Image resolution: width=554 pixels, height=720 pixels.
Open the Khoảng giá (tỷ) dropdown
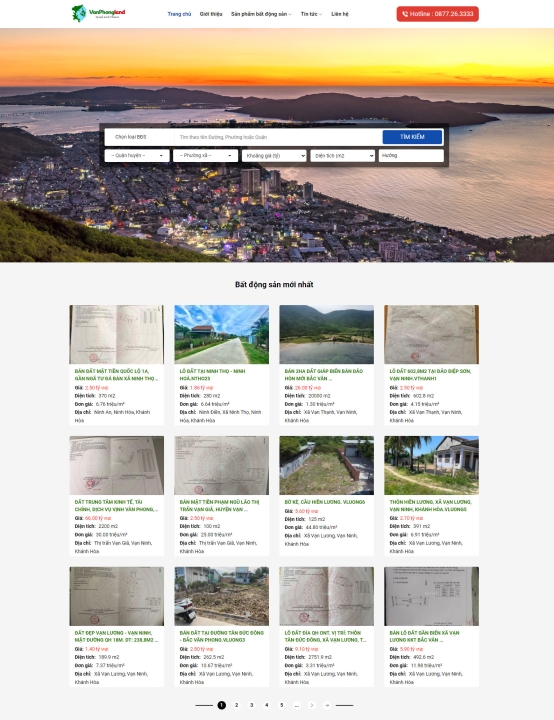coord(274,156)
